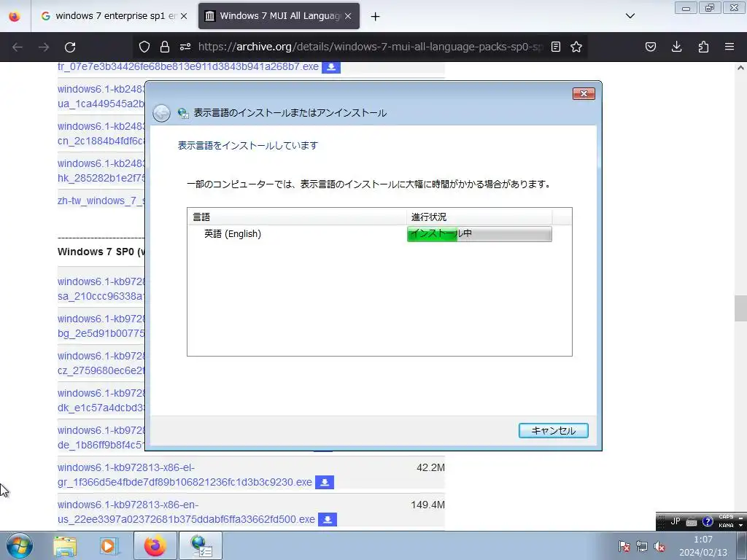
Task: Click the language bar help icon
Action: pos(708,521)
